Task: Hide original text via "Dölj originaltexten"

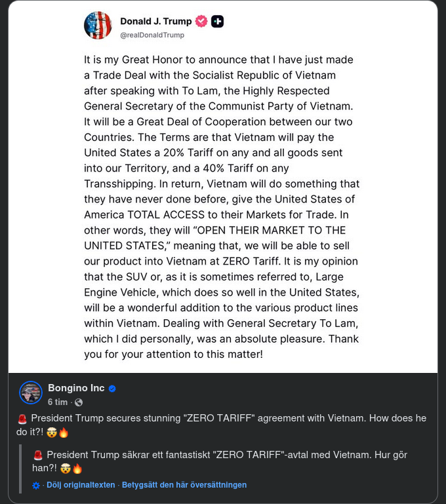Action: tap(81, 485)
